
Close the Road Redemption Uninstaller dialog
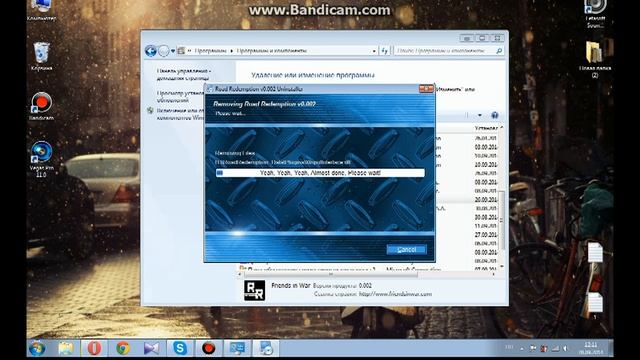(426, 89)
